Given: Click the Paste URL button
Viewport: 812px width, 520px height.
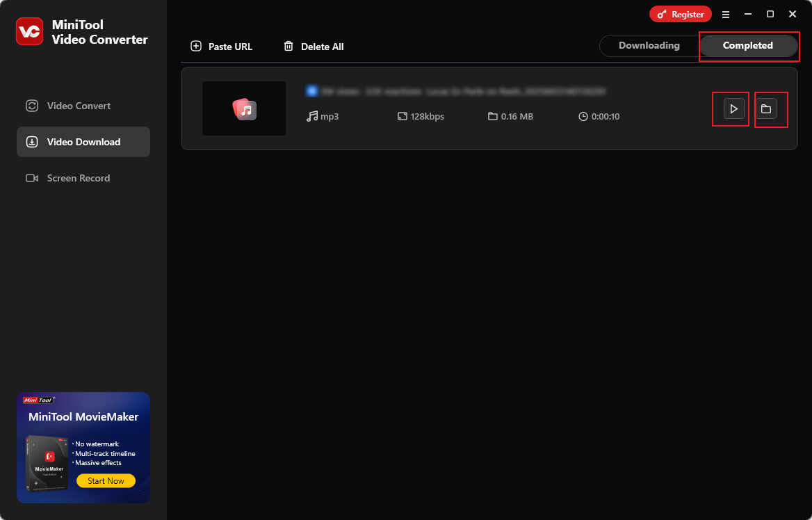Looking at the screenshot, I should 222,47.
